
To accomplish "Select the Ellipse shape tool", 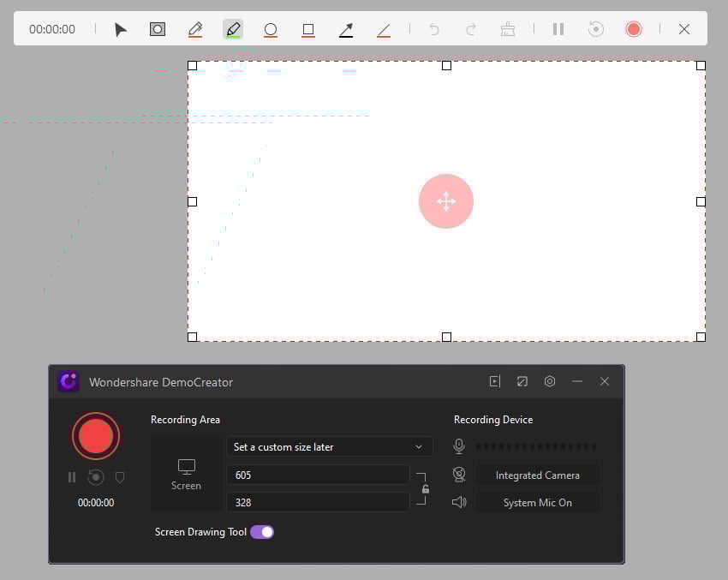I will (271, 29).
